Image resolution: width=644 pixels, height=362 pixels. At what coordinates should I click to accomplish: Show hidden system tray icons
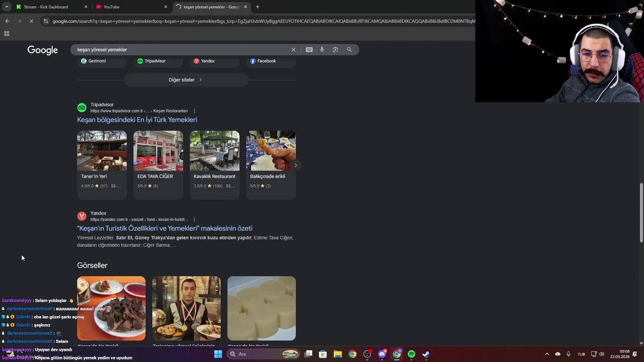tap(547, 354)
